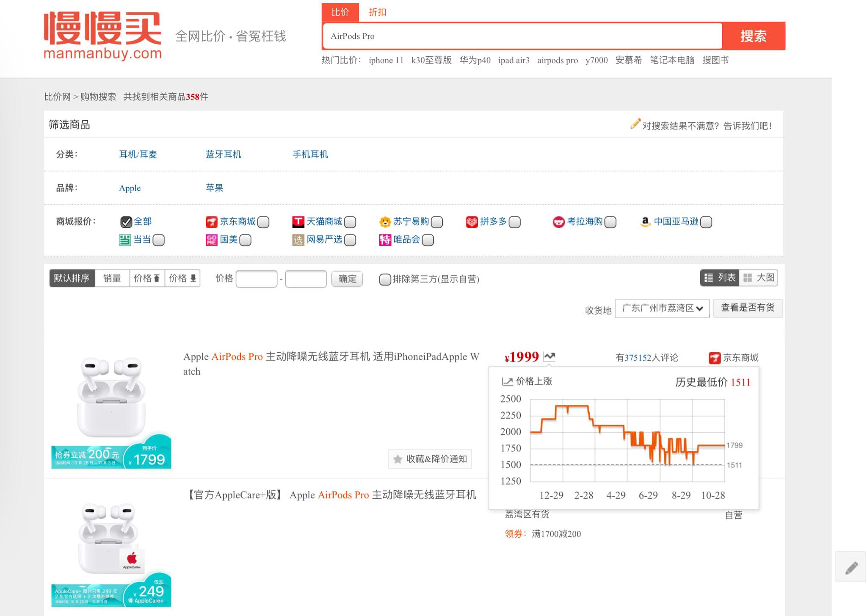Switch to the 折扣 search tab

377,12
